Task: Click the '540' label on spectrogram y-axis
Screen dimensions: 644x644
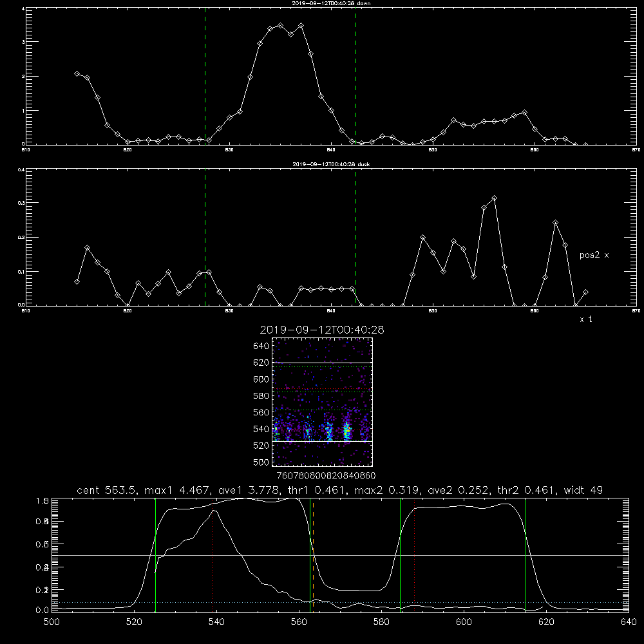Action: click(261, 429)
